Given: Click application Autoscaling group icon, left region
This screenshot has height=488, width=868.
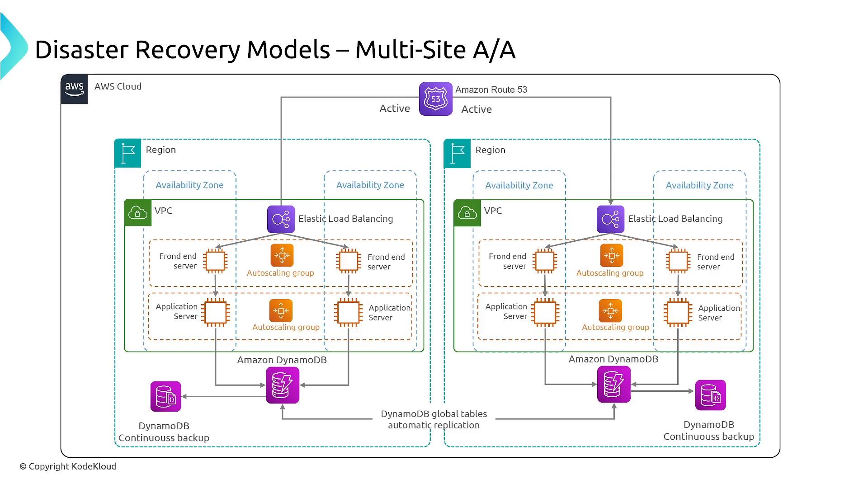Looking at the screenshot, I should coord(281,310).
